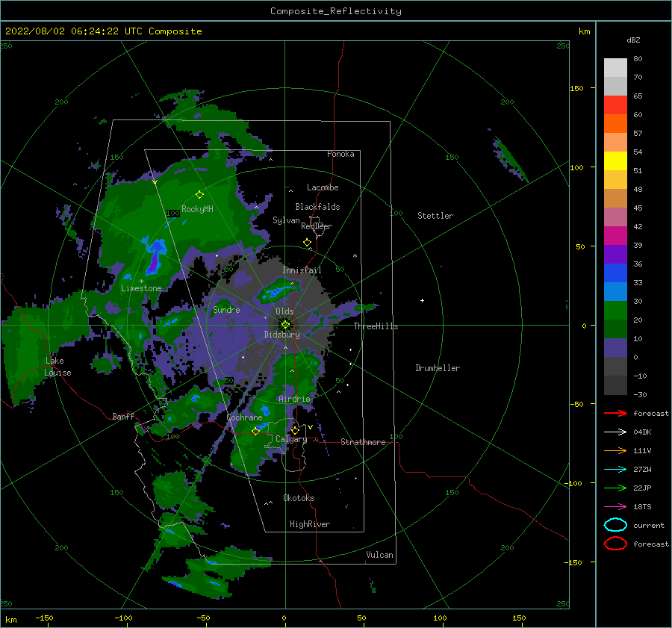This screenshot has width=672, height=628.
Task: Click the yellow diamond marker above RockyMH
Action: 199,195
